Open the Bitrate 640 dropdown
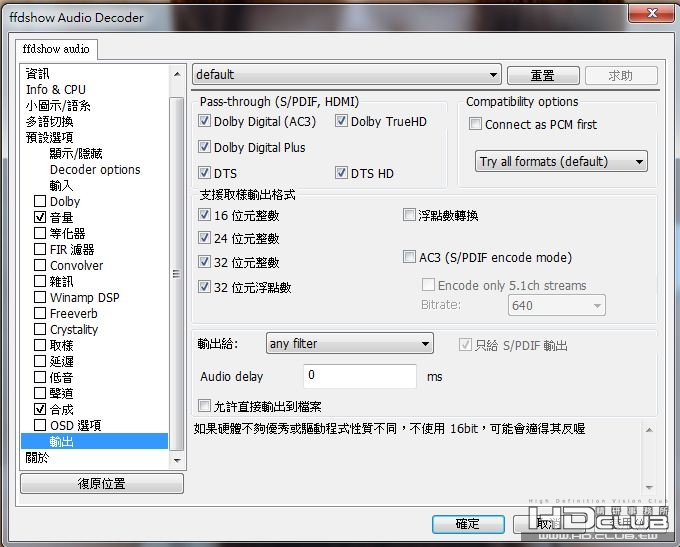680x547 pixels. click(x=556, y=305)
